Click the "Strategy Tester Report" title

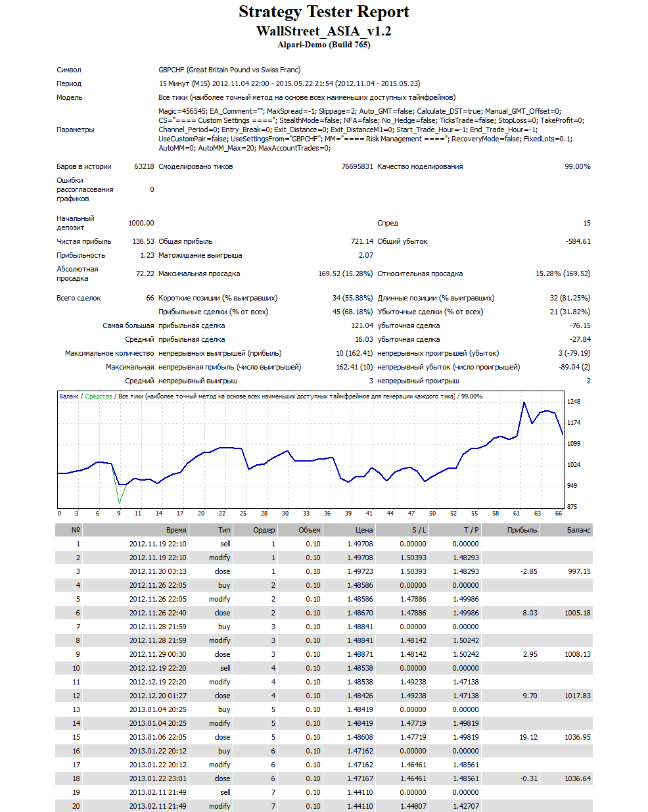coord(323,12)
